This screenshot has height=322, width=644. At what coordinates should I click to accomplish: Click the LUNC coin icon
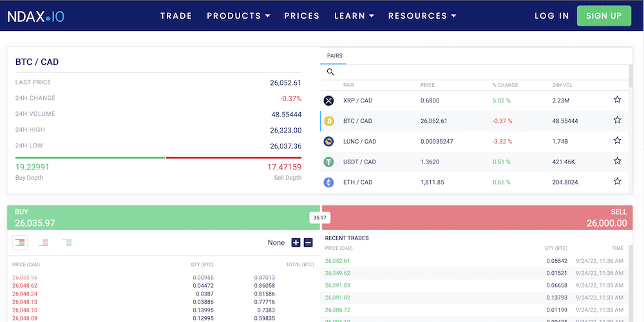pos(329,142)
